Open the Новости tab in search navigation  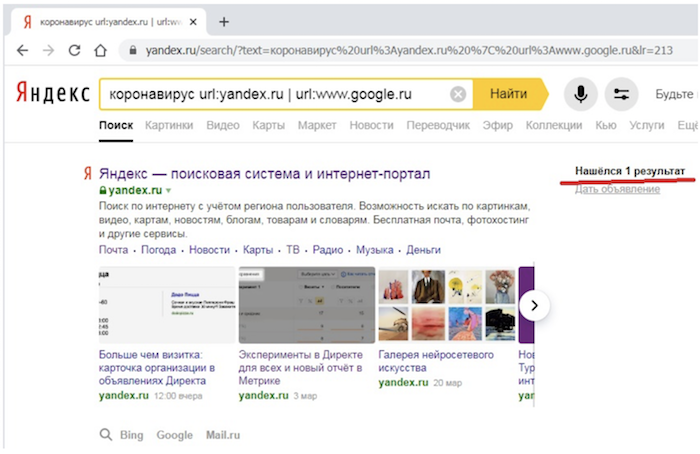[371, 125]
